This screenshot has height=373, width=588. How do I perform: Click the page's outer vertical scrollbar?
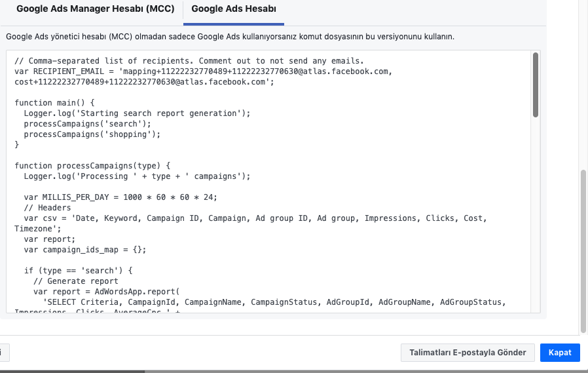[583, 252]
